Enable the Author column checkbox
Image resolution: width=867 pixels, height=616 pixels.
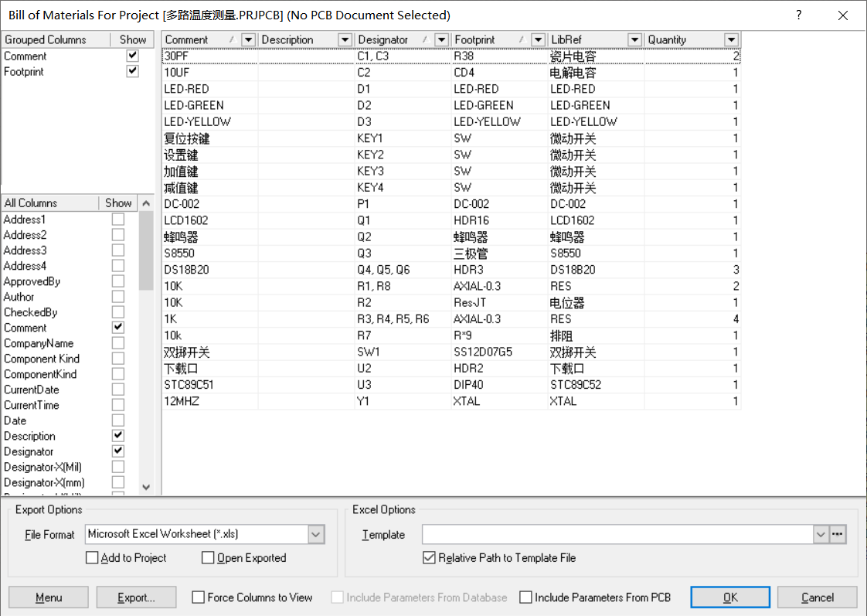coord(117,296)
